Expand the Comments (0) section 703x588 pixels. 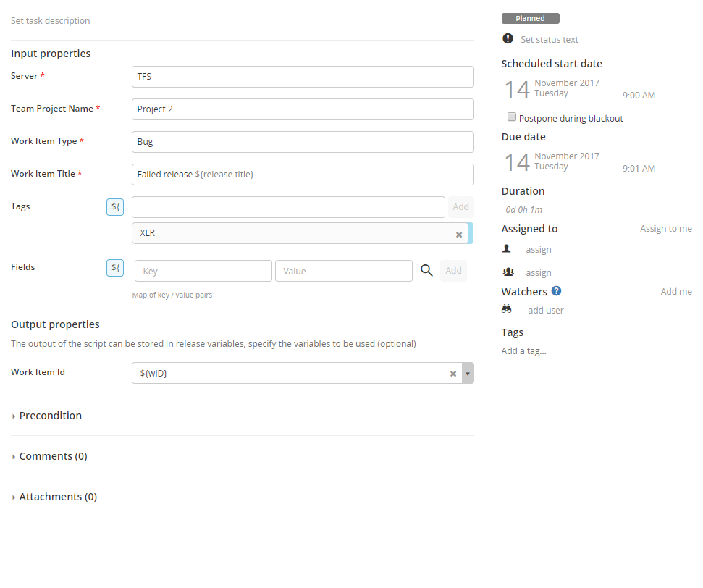(x=52, y=456)
